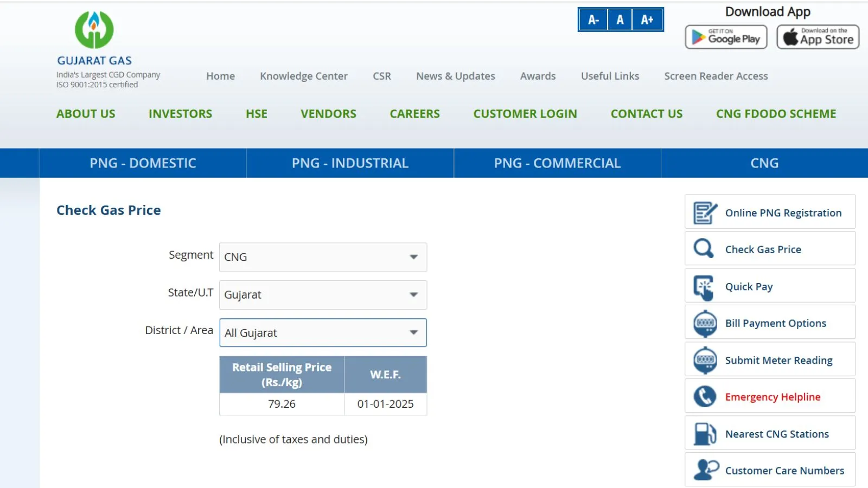Click the Nearest CNG Stations pump icon
Viewport: 868px width, 488px height.
(704, 433)
